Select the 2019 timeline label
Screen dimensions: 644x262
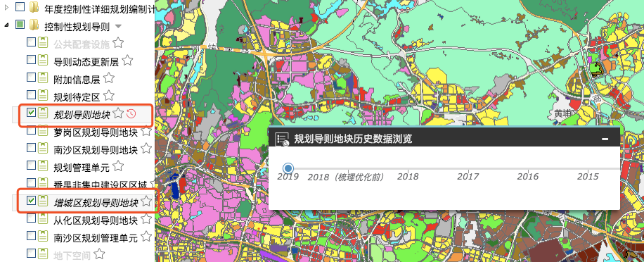click(x=288, y=177)
